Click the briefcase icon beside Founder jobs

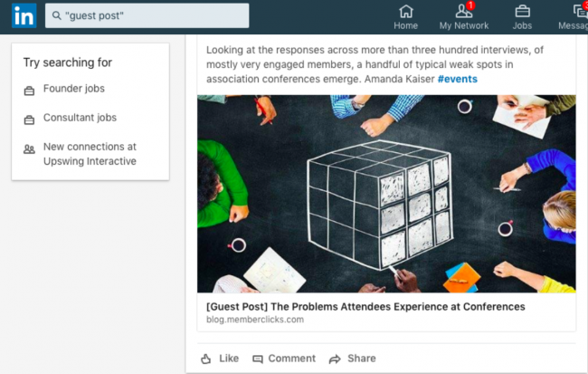click(29, 91)
